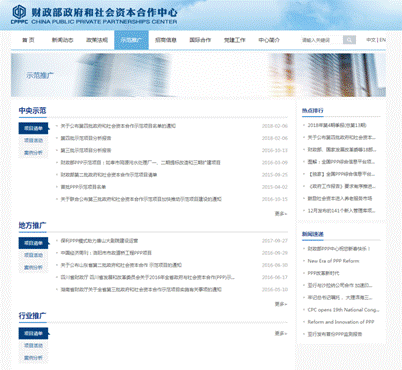Viewport: 402px width, 370px height.
Task: Open the 新闻动态 navigation menu
Action: [x=62, y=40]
